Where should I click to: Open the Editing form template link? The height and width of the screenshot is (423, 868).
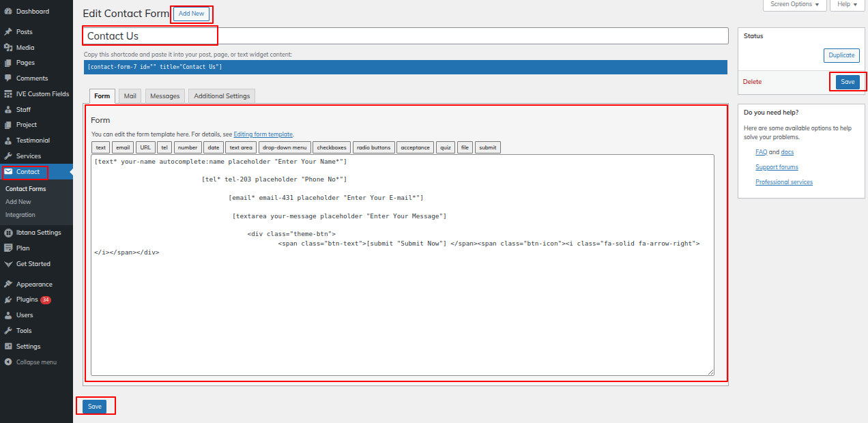pyautogui.click(x=263, y=135)
